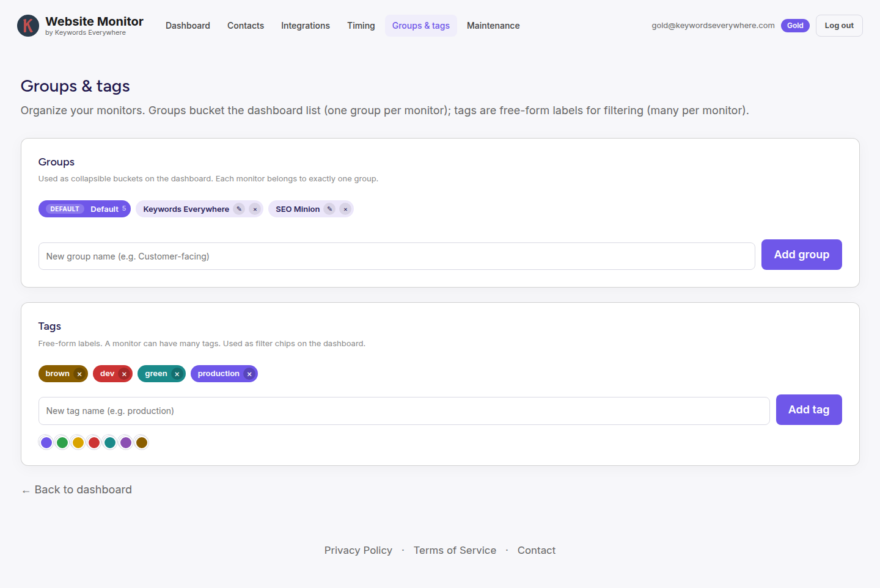Click the brown tag label
This screenshot has width=880, height=588.
click(x=57, y=374)
